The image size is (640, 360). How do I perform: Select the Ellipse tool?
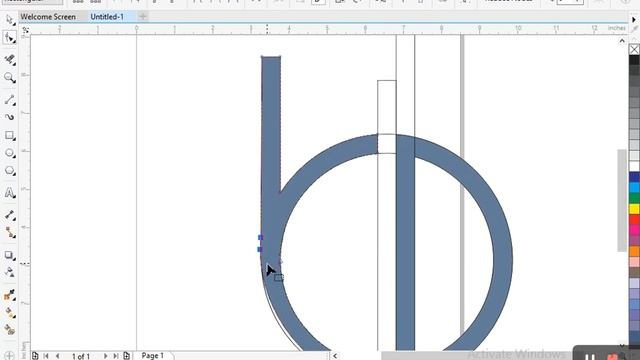tap(9, 153)
